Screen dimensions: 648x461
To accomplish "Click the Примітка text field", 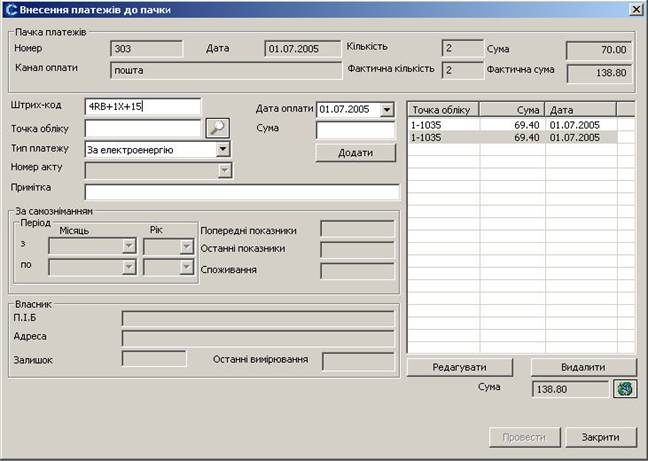I will click(x=242, y=192).
